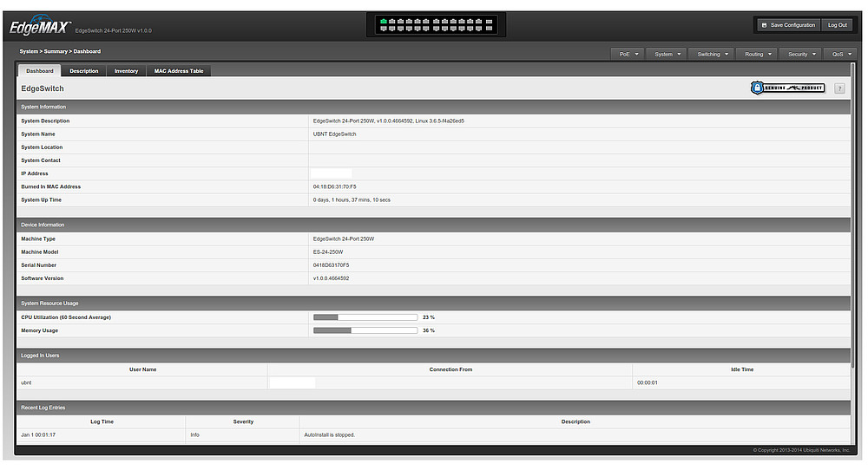Open the Routing menu dropdown
This screenshot has width=868, height=470.
pyautogui.click(x=757, y=54)
